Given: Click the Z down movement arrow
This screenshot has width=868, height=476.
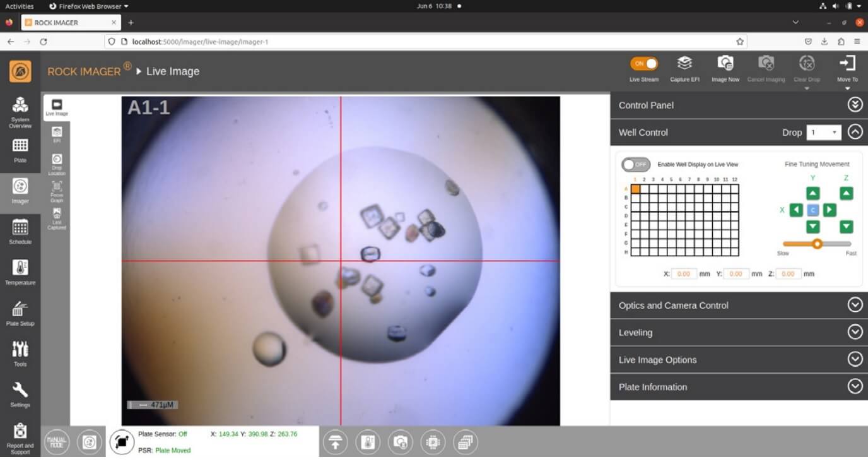Looking at the screenshot, I should point(847,227).
